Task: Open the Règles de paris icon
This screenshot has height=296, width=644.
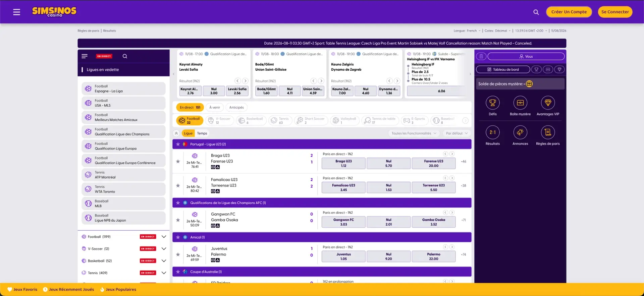Action: 548,132
